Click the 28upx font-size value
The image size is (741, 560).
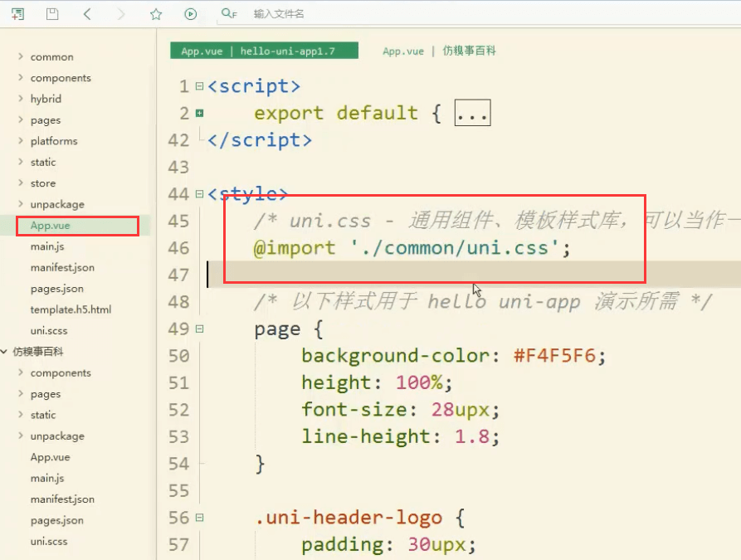point(461,410)
